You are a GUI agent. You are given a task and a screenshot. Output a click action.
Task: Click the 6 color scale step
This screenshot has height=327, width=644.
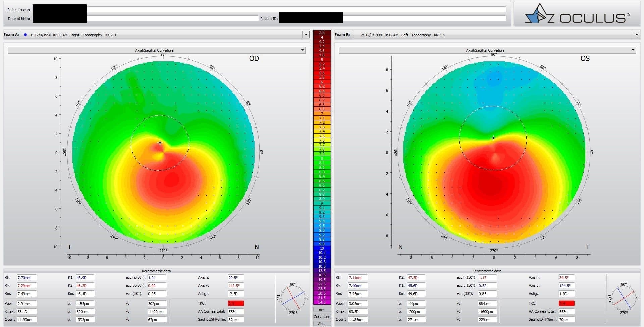pos(322,82)
